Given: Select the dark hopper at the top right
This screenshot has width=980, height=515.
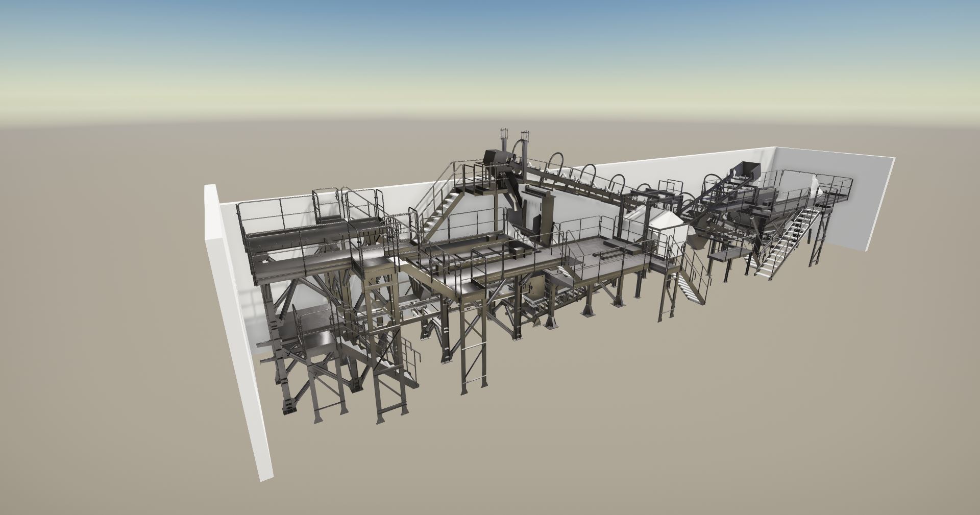Looking at the screenshot, I should click(746, 169).
